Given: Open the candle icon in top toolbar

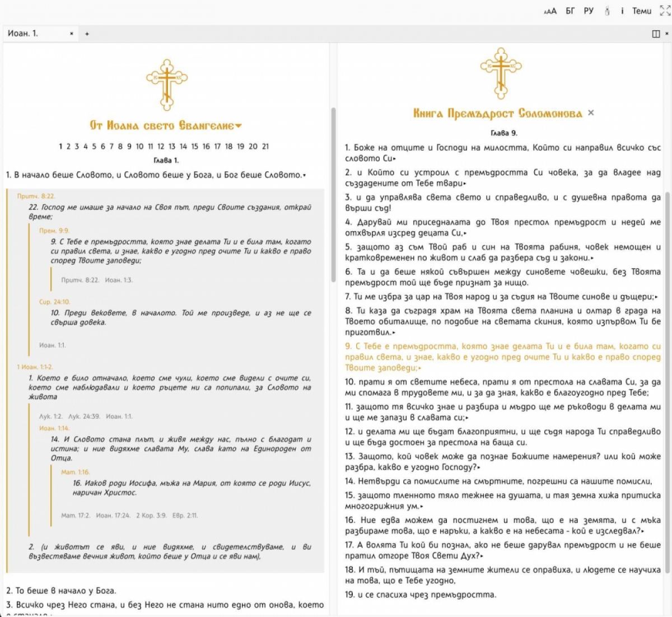Looking at the screenshot, I should (x=606, y=11).
